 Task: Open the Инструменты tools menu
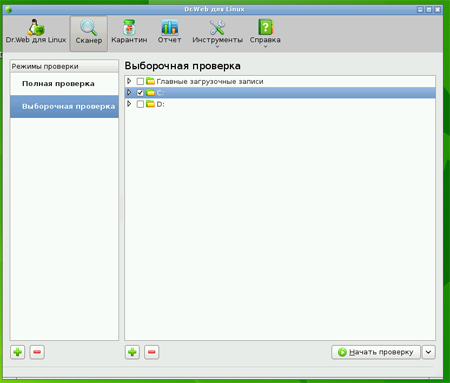(217, 33)
